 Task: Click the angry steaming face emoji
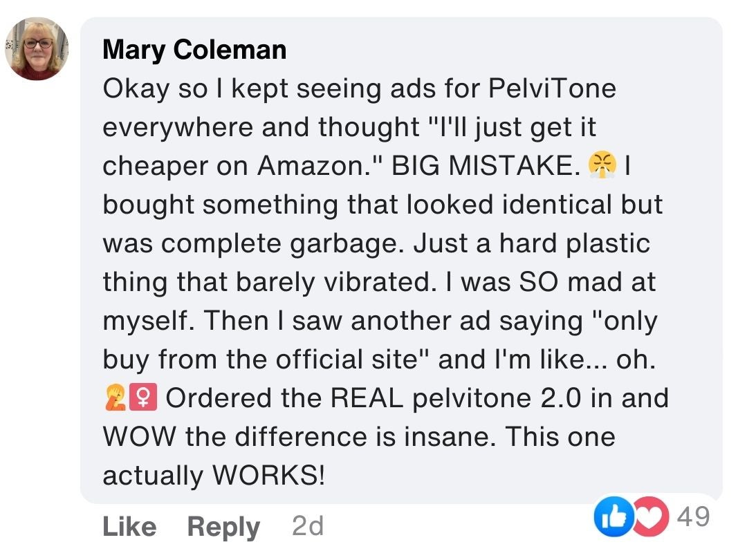click(x=600, y=166)
